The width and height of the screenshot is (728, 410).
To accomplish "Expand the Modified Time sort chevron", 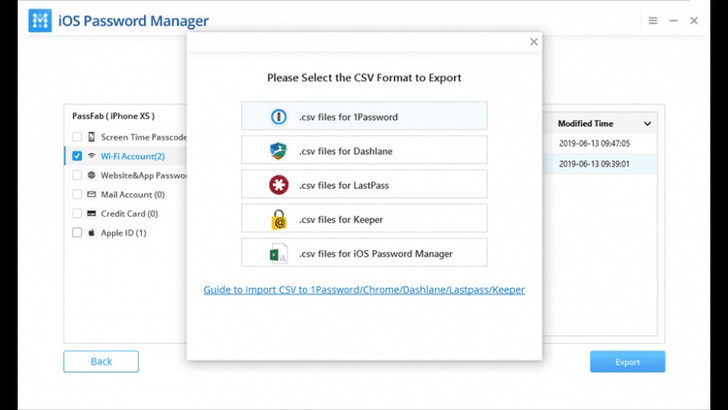I will (647, 124).
